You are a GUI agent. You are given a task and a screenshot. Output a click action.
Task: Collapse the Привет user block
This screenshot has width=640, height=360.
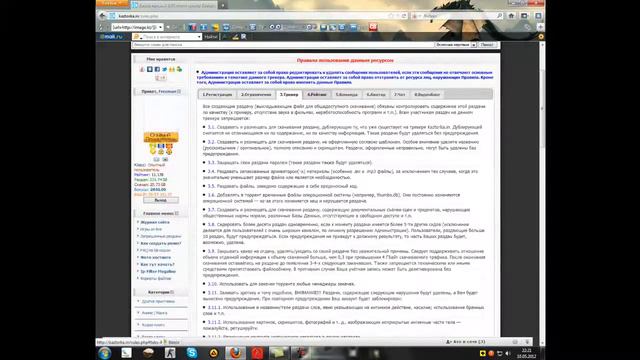tap(179, 91)
